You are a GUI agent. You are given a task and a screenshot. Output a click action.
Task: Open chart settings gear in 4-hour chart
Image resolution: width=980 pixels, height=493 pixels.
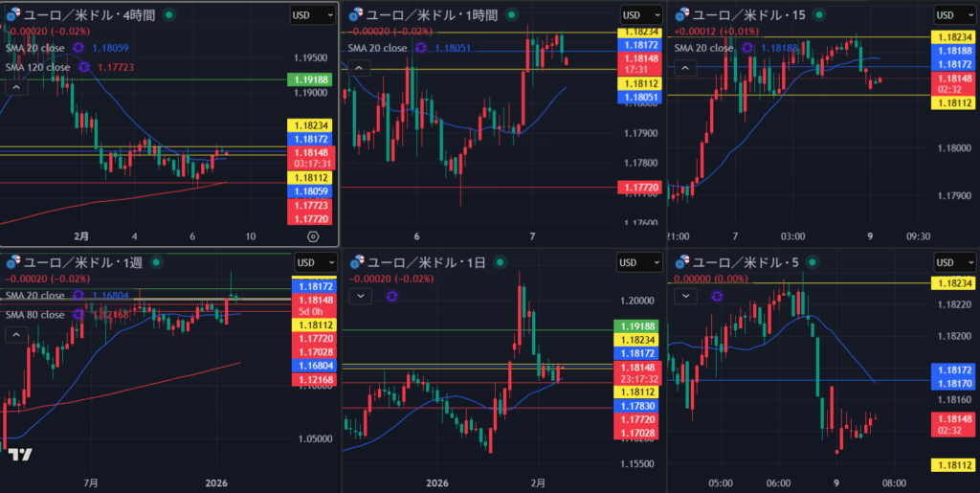[313, 235]
